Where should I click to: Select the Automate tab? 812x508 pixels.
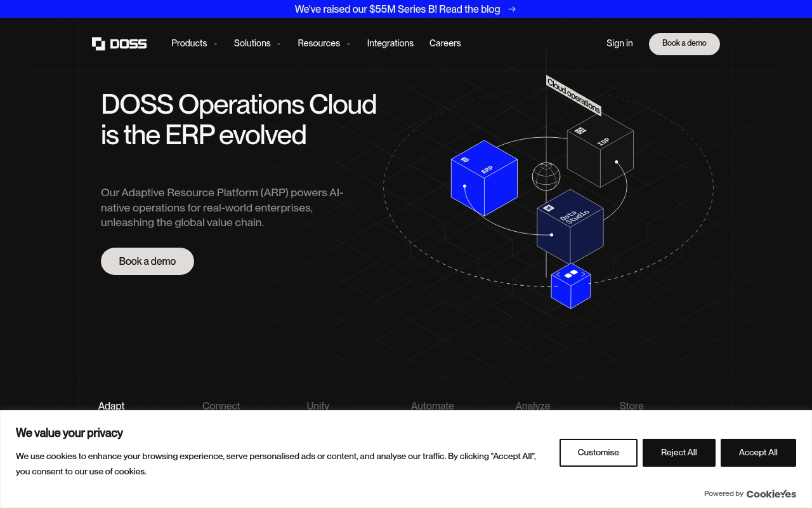pos(433,406)
